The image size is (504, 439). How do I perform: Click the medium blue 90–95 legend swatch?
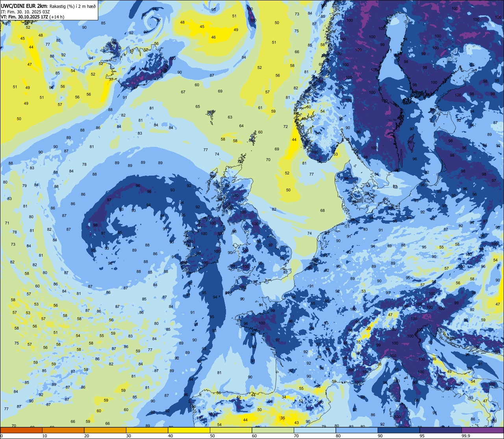398,430
